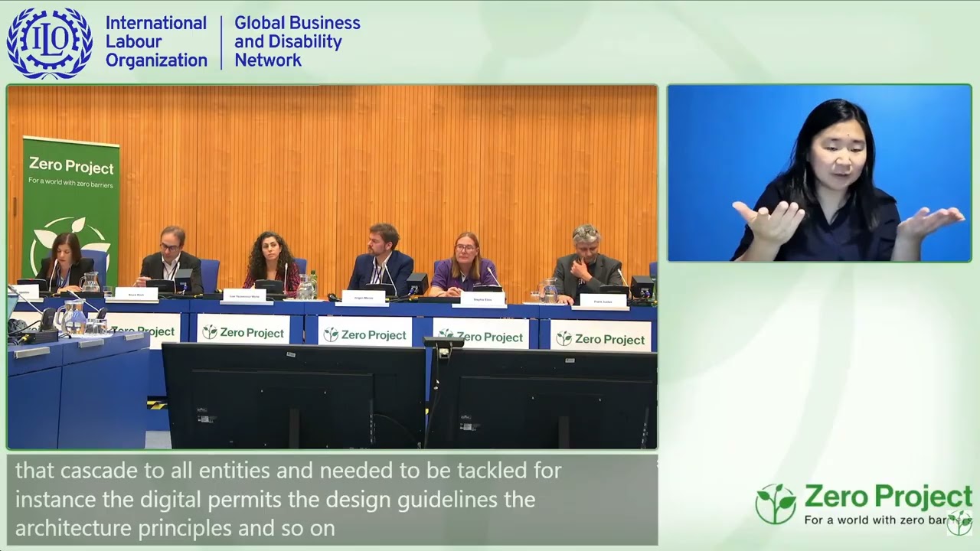This screenshot has width=980, height=551.
Task: Click the ILO emblem logo
Action: pyautogui.click(x=49, y=44)
